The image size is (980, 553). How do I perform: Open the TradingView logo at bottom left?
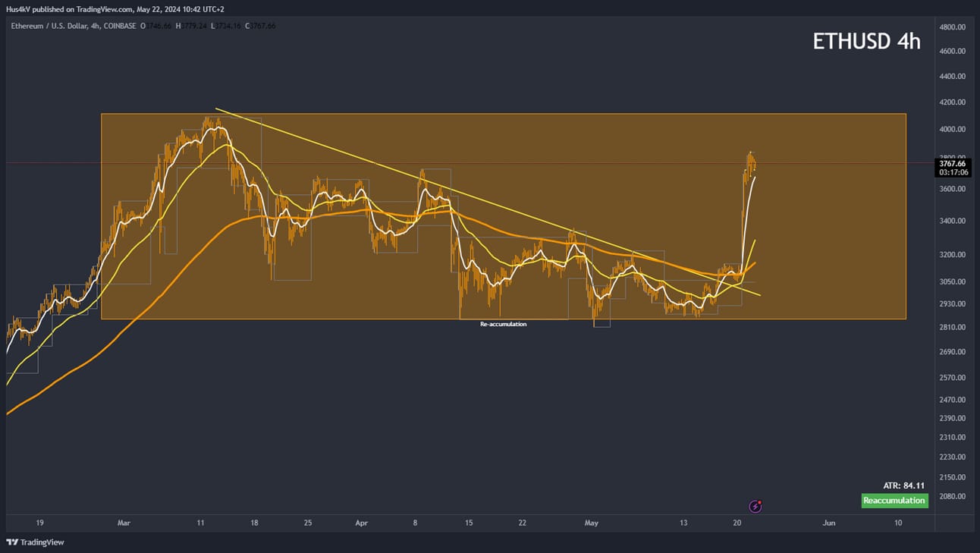click(35, 542)
